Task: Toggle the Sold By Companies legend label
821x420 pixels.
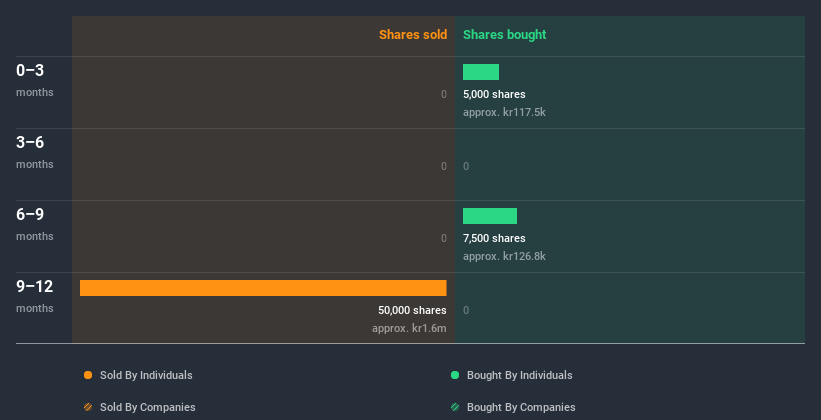Action: 147,407
